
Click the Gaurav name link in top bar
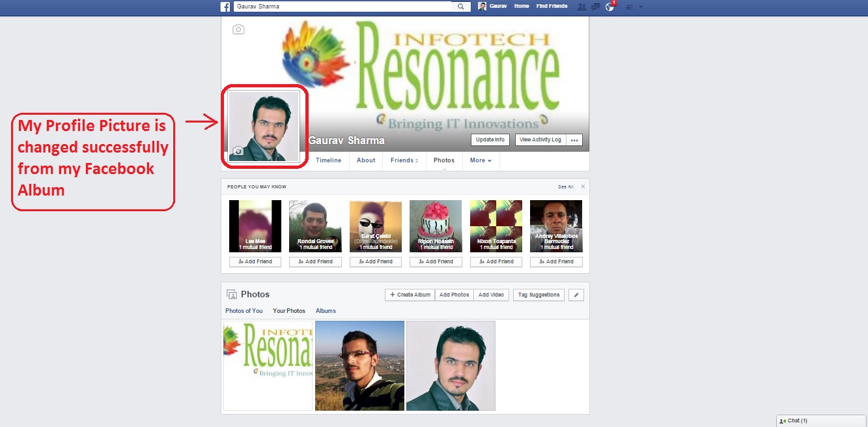point(498,7)
